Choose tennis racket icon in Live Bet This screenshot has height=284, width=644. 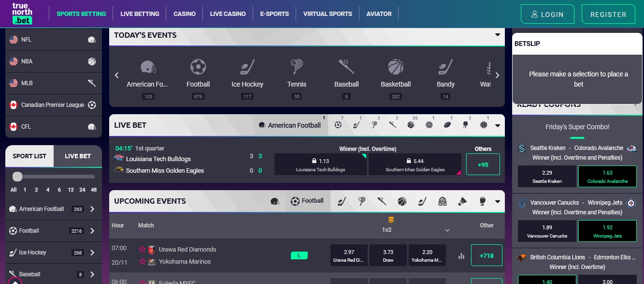tap(374, 125)
